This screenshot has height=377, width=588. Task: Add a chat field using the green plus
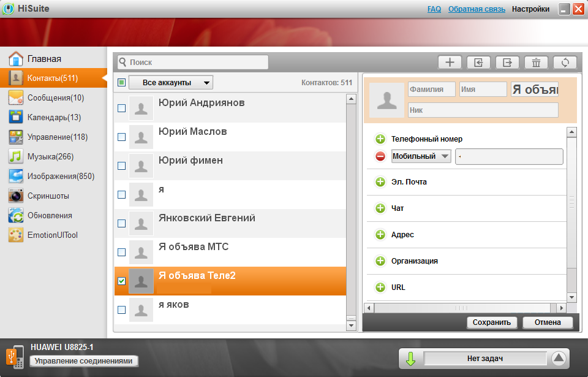(x=380, y=208)
